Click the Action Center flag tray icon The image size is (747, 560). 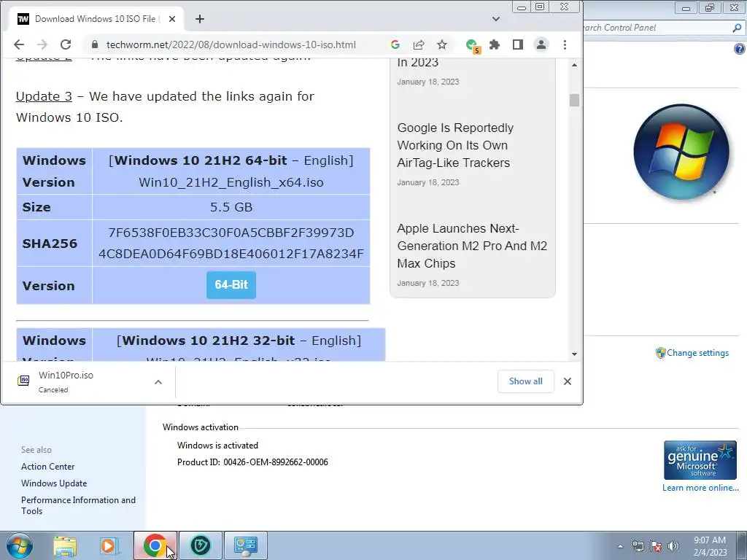656,546
